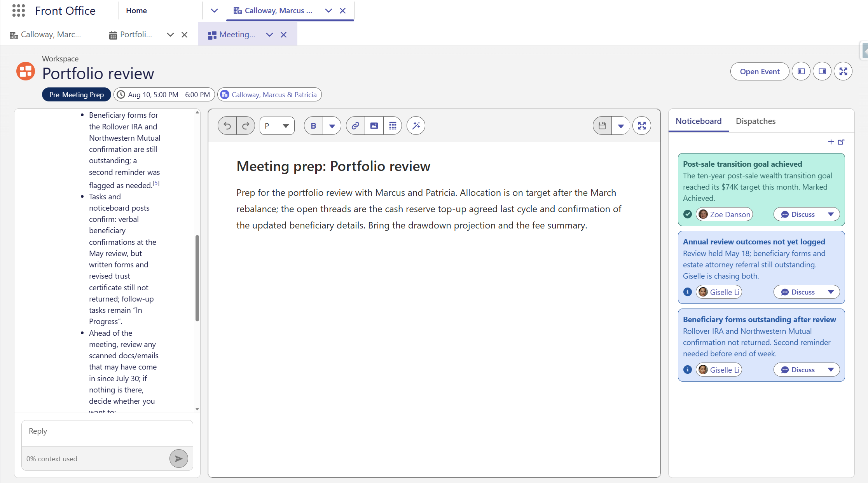Click the magic wand AI assist icon

[416, 126]
